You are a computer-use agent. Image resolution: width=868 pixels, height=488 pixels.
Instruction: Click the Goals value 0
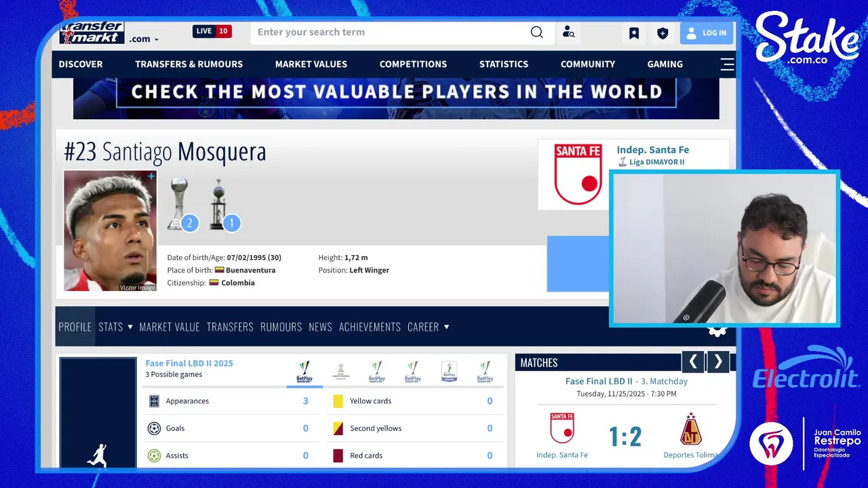tap(305, 428)
